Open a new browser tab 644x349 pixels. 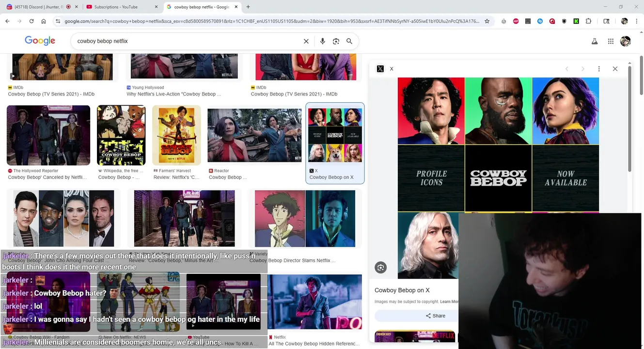click(248, 7)
